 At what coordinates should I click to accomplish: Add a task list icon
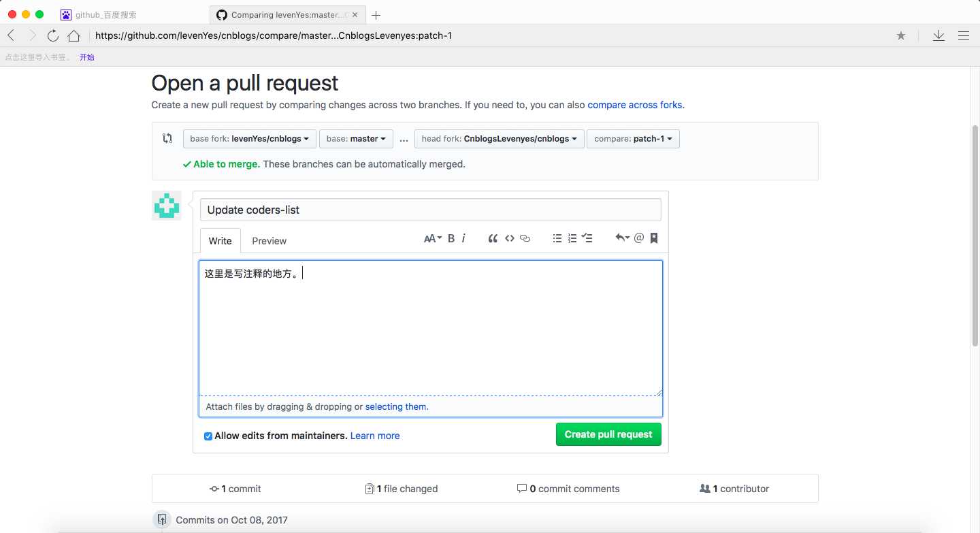click(587, 238)
